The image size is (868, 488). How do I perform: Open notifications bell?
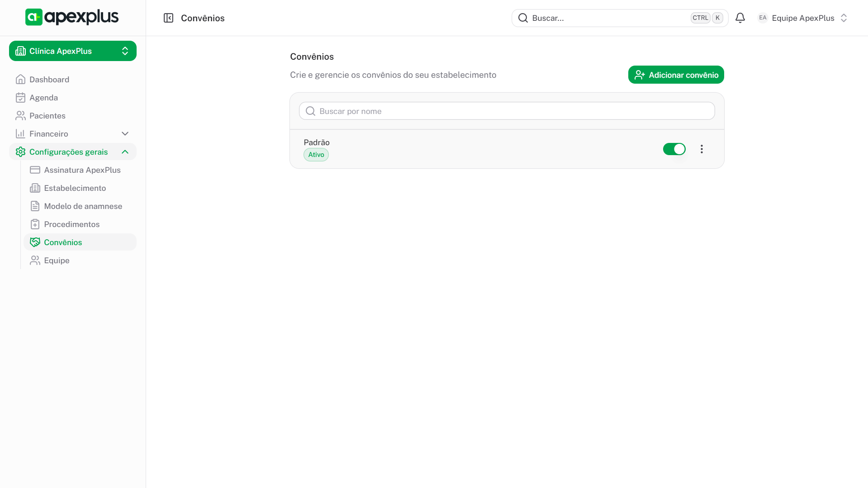click(x=740, y=18)
